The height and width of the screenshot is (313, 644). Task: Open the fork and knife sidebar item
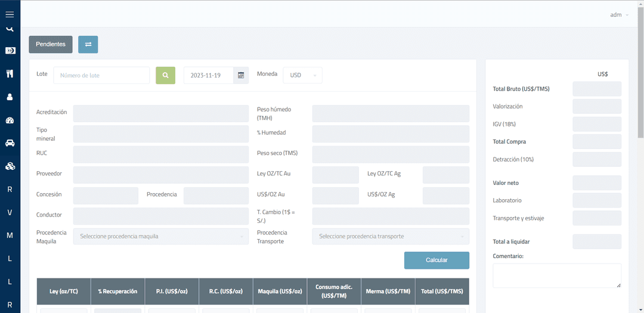10,73
